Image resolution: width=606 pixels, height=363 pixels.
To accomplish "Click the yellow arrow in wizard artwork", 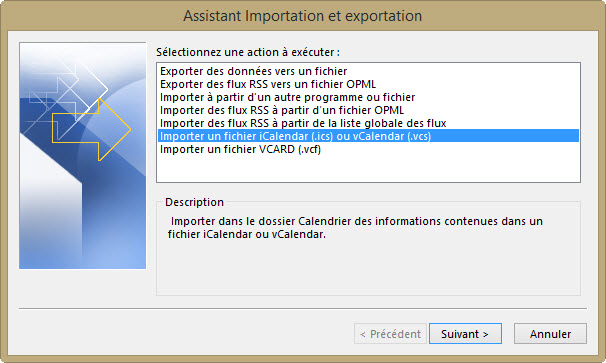I will point(92,129).
